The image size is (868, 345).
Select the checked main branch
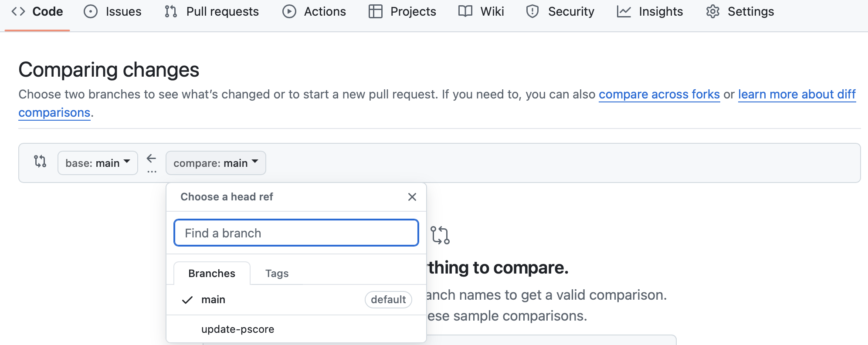click(214, 300)
